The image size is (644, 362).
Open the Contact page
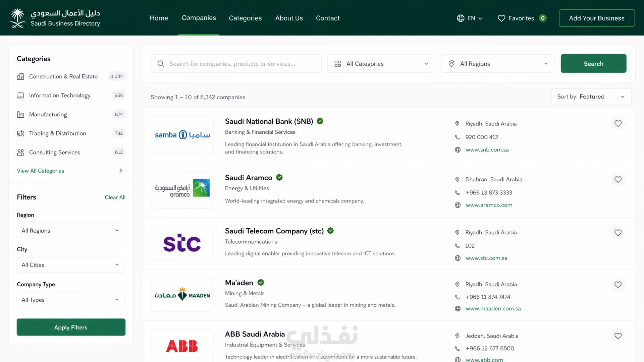click(x=328, y=18)
